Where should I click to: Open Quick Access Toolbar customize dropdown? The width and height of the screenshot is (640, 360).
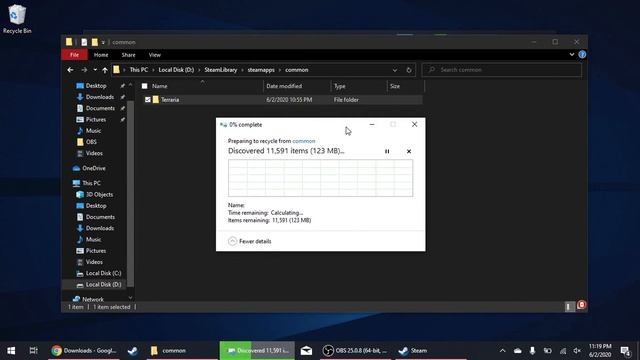[103, 42]
